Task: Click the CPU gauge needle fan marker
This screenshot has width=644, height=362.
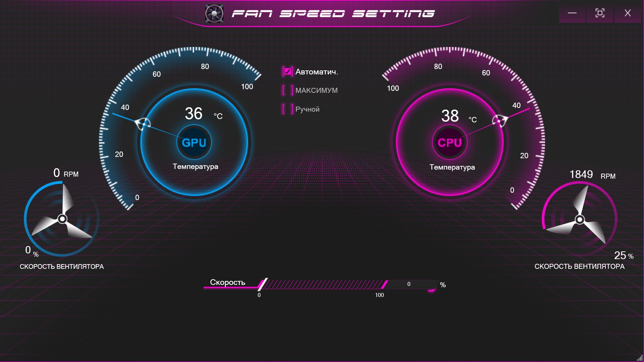Action: [x=499, y=121]
